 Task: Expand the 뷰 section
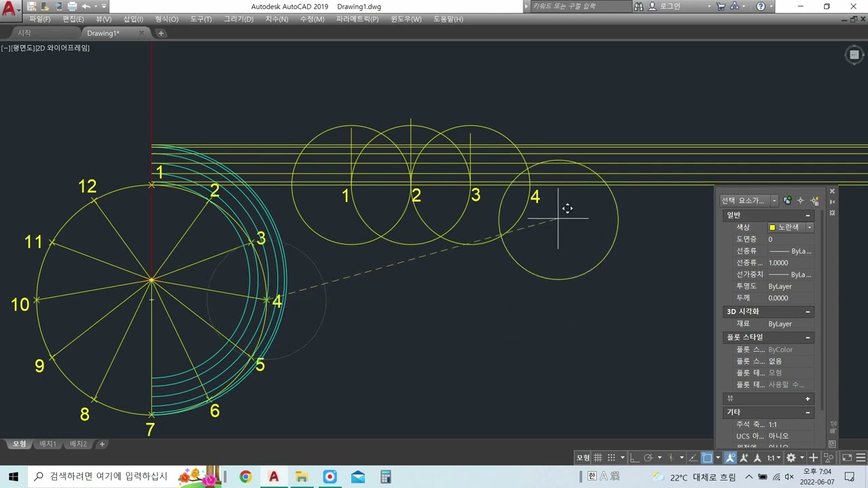[x=808, y=399]
